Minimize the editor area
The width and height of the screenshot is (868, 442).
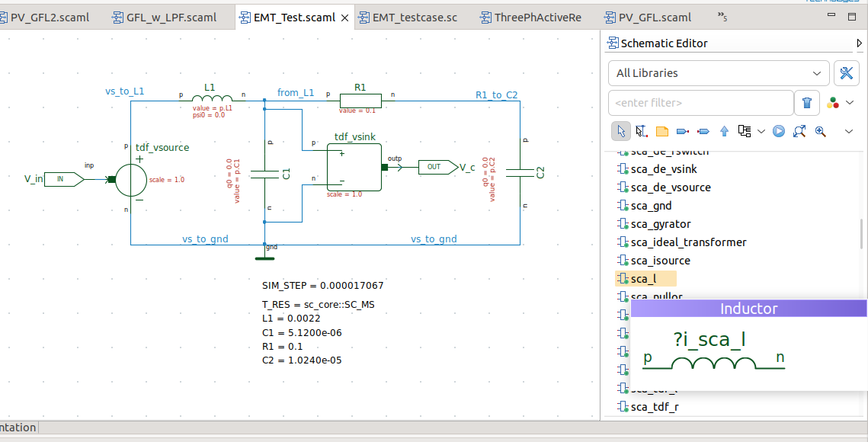[831, 16]
